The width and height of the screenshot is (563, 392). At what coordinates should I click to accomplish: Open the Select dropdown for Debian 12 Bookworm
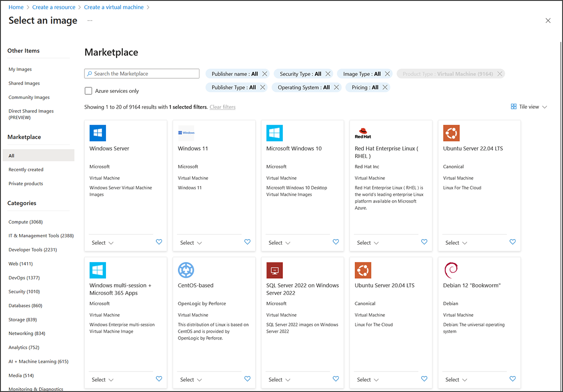pos(456,380)
